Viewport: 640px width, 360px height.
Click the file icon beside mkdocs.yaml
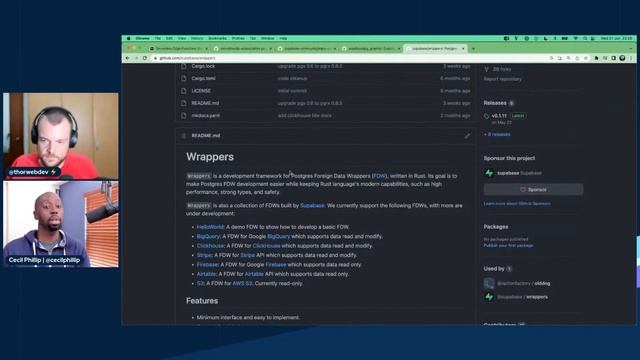point(184,116)
